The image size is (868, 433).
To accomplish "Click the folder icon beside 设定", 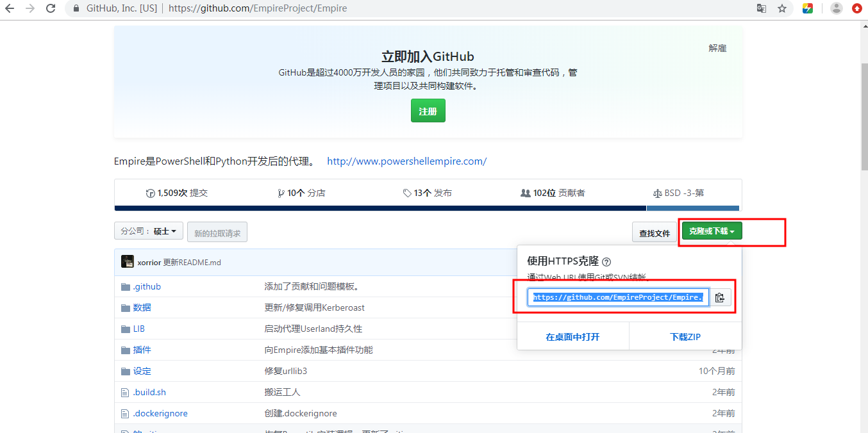I will click(x=126, y=371).
